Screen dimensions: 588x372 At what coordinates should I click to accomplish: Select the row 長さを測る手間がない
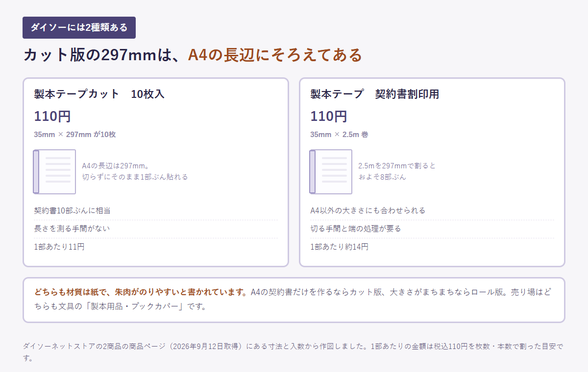(156, 229)
